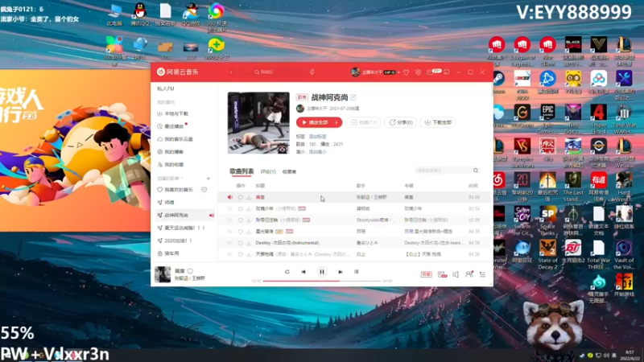Click the 分享(0) share button
Screen dimensions: 644x362
(400, 122)
